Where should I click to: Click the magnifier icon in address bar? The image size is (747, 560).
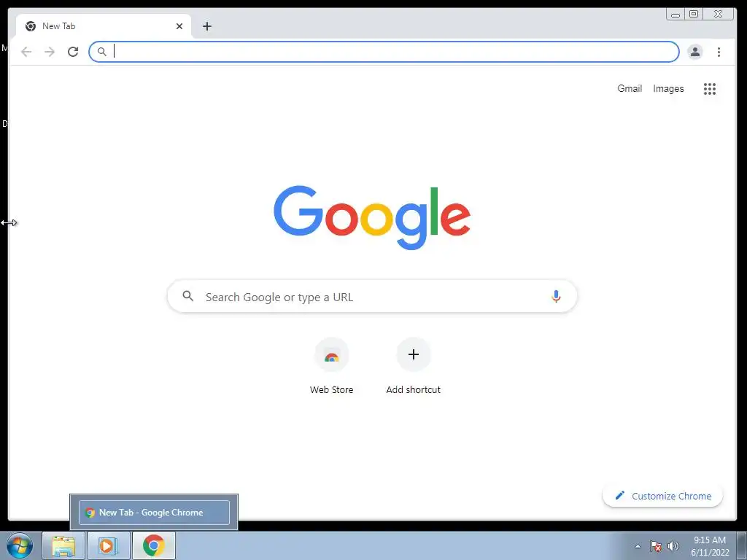(102, 52)
